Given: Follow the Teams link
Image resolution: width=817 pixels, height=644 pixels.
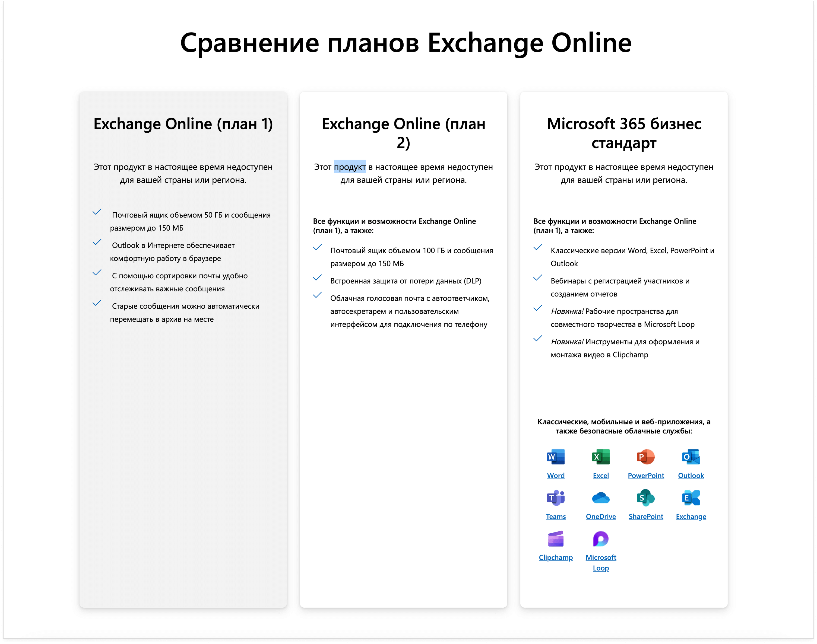Looking at the screenshot, I should tap(556, 517).
